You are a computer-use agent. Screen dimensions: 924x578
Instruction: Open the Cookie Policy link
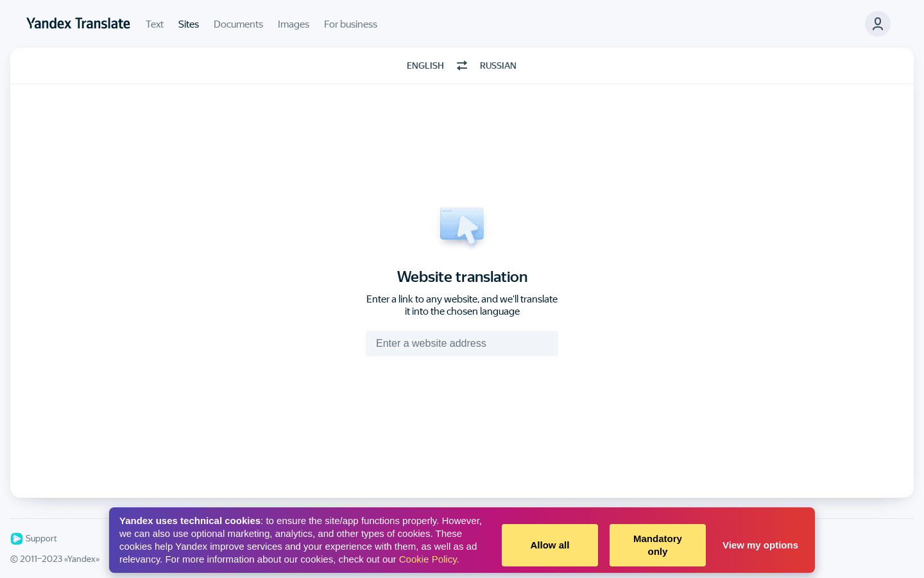[427, 559]
